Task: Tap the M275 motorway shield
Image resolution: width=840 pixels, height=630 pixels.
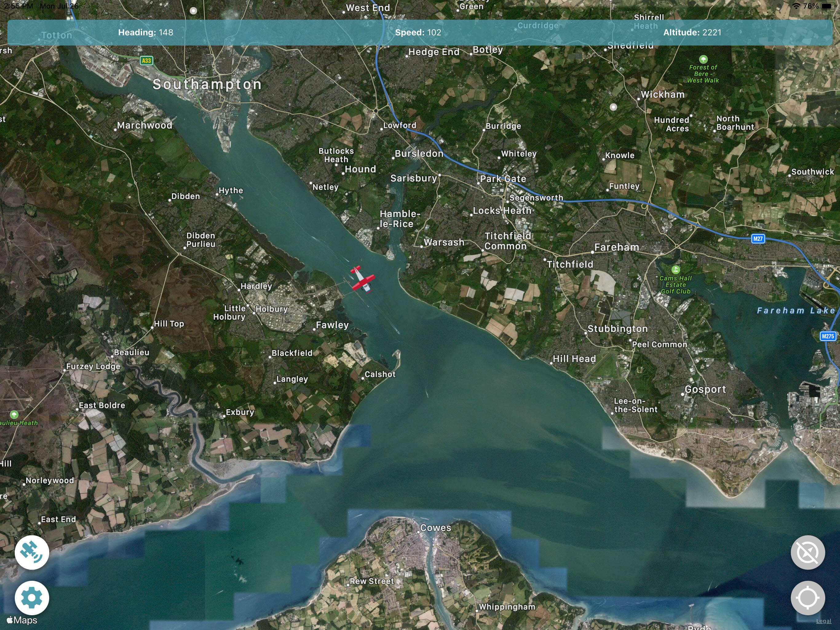Action: click(828, 336)
